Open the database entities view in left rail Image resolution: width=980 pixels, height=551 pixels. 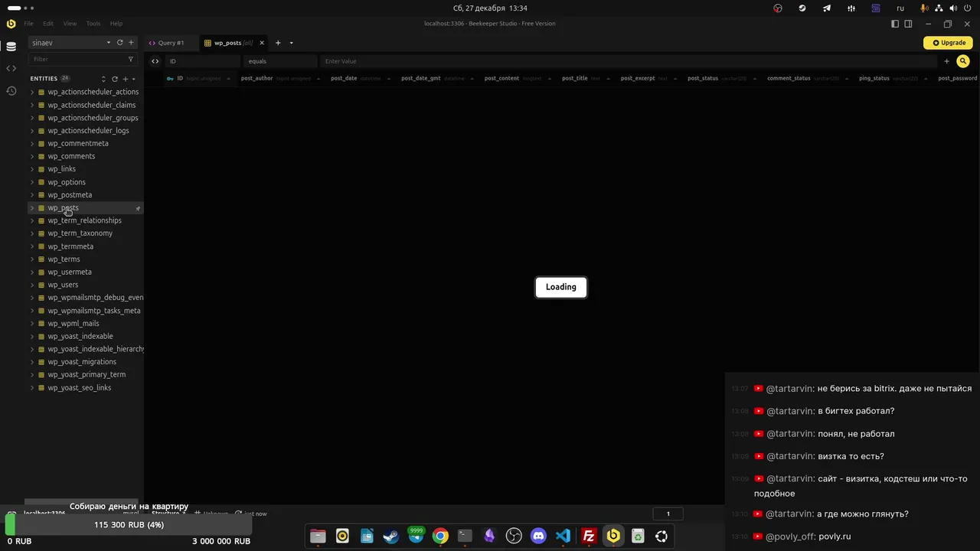tap(11, 47)
